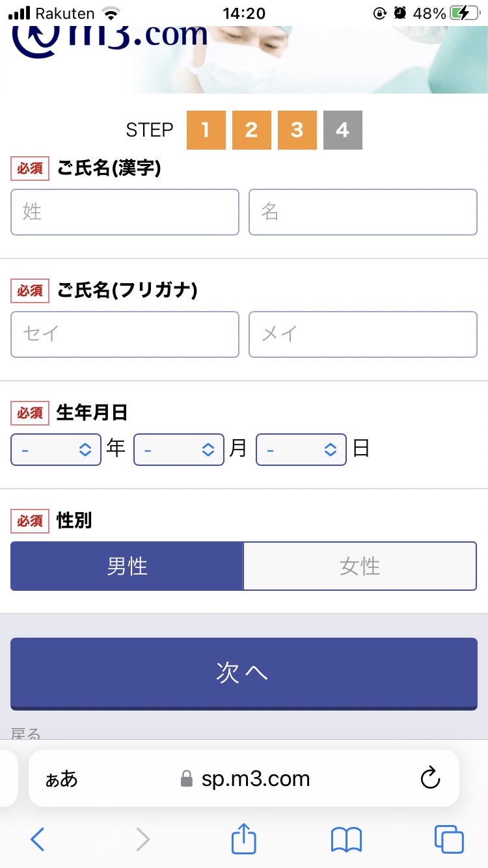Show open tabs via tabs icon

coord(449,839)
